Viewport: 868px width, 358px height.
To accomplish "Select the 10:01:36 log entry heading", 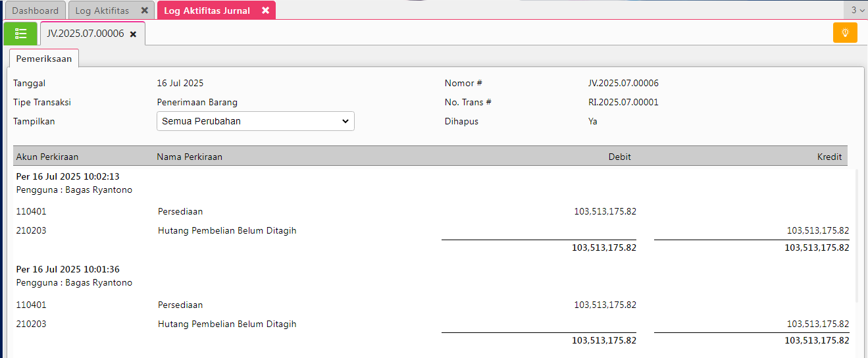I will pos(68,269).
